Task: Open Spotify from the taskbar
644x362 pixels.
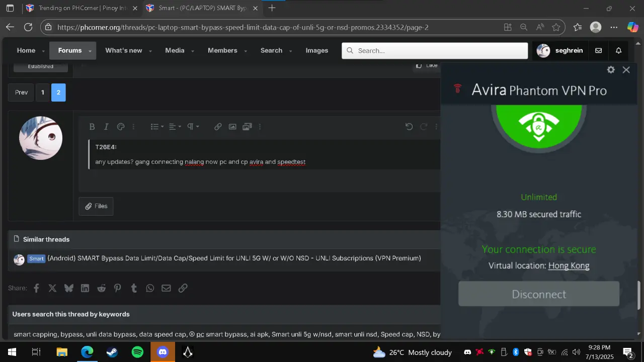Action: (x=137, y=352)
